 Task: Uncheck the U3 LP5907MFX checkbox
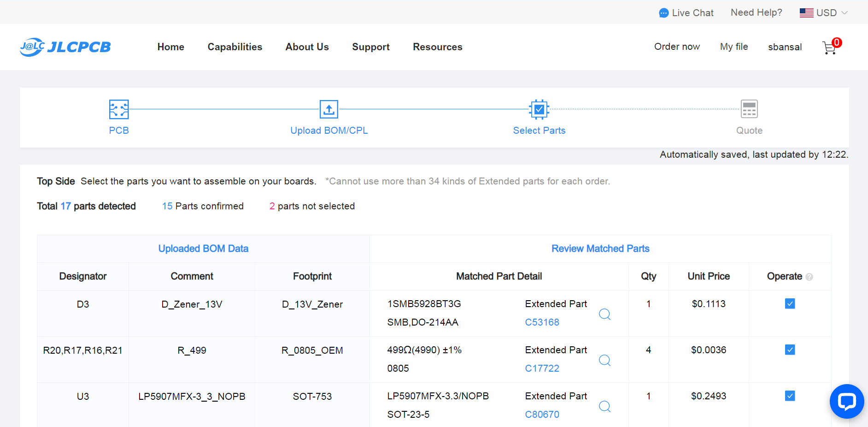pos(790,396)
